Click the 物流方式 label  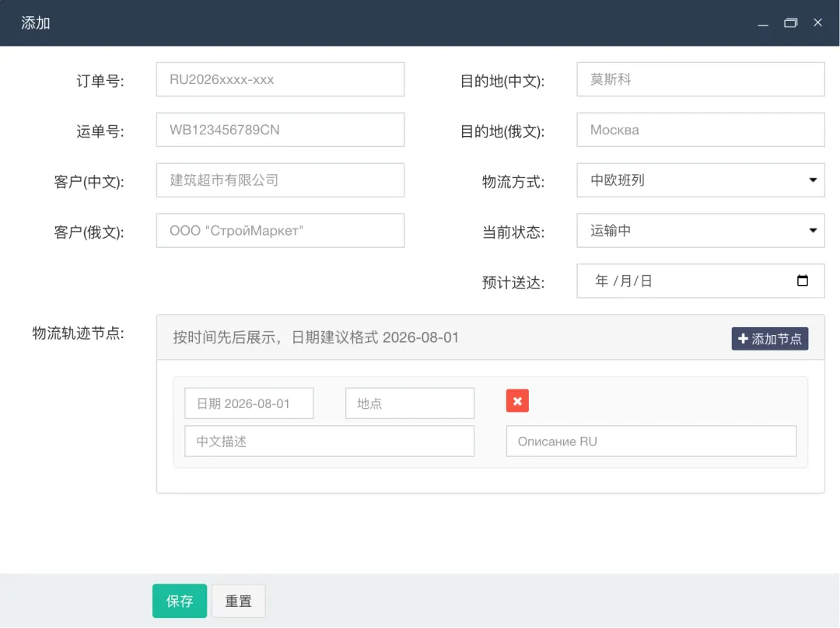[x=513, y=182]
